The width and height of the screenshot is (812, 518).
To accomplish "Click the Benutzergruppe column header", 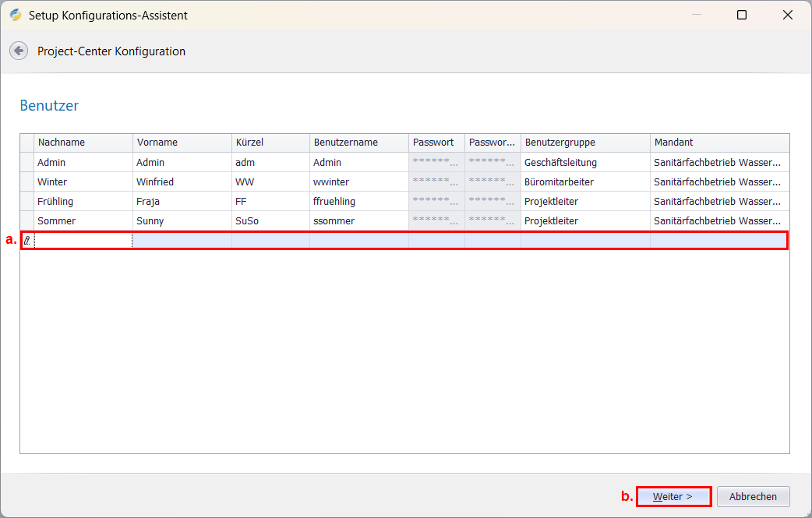I will click(x=584, y=143).
